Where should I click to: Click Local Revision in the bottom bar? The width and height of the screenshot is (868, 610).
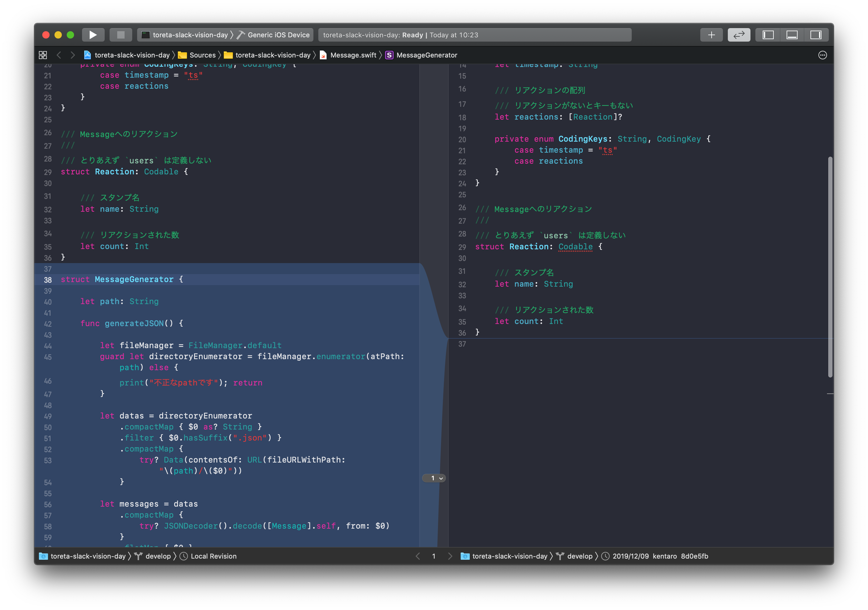[x=213, y=556]
